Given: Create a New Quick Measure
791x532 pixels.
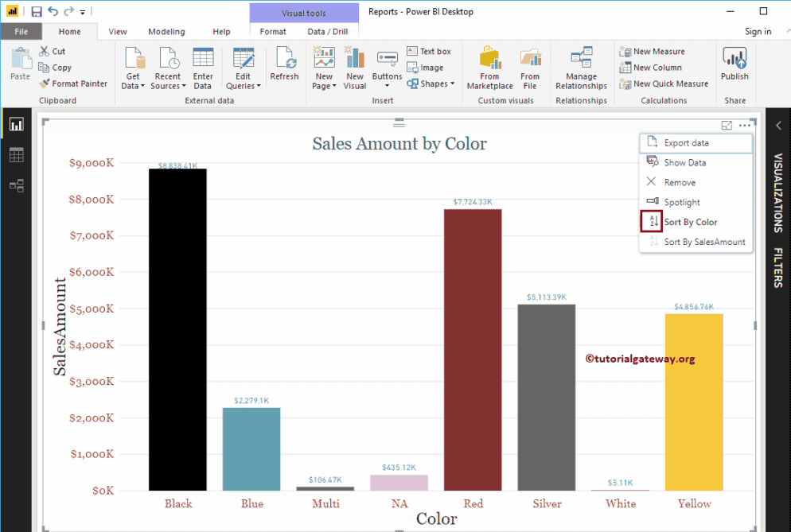Looking at the screenshot, I should [x=664, y=83].
